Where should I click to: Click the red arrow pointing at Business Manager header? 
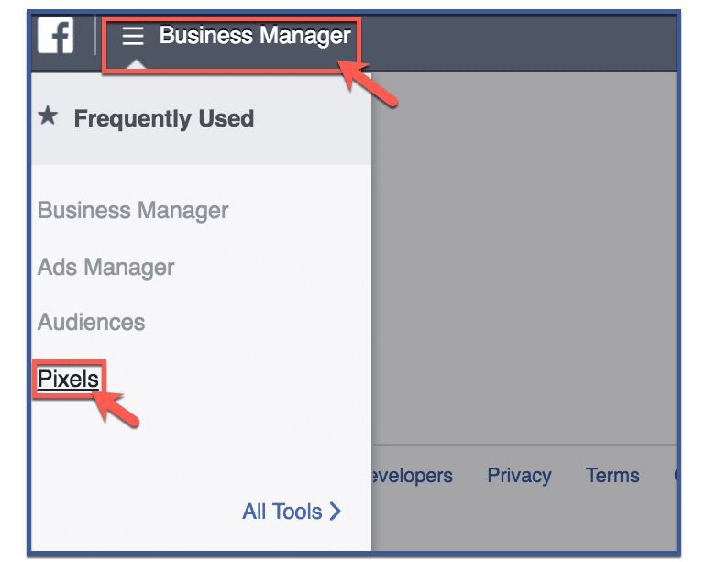368,83
